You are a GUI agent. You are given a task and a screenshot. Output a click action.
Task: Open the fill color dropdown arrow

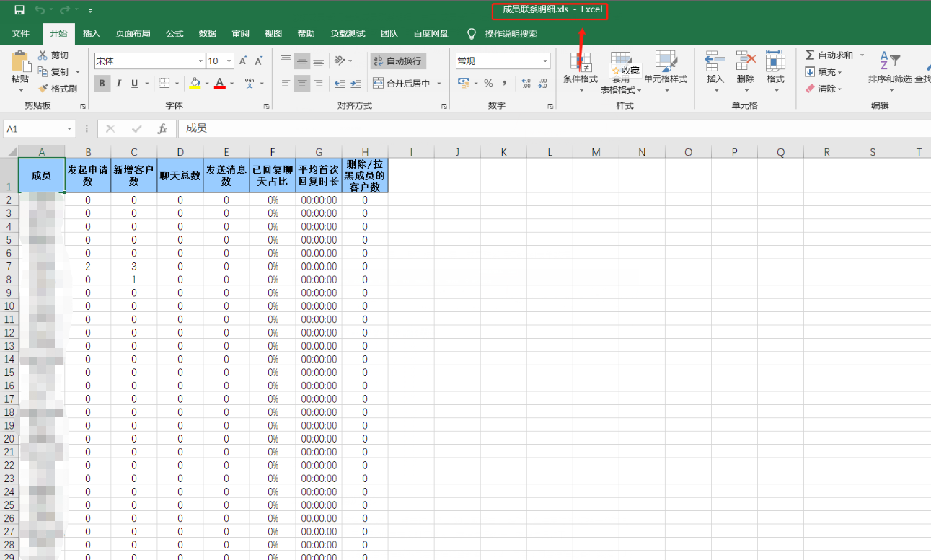coord(206,84)
